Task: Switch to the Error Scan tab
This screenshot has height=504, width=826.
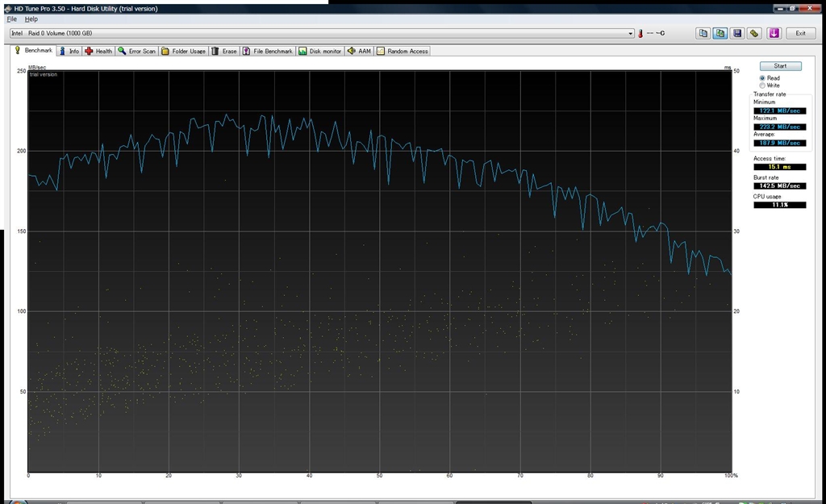Action: coord(136,51)
